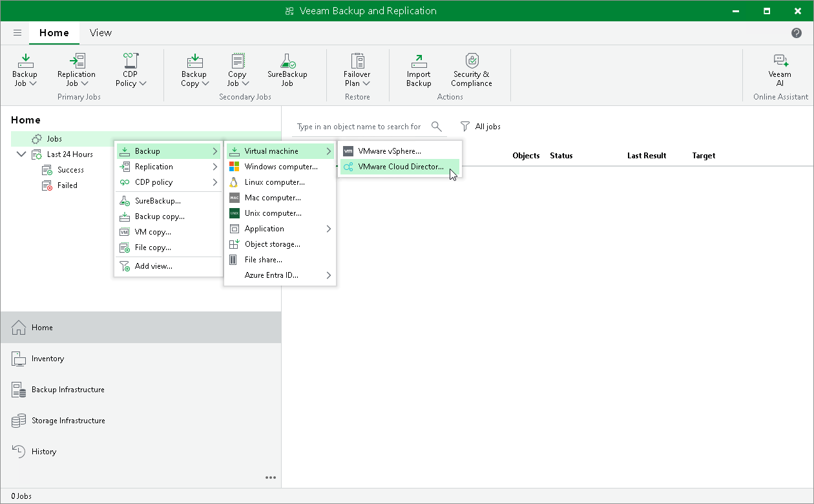814x504 pixels.
Task: Select Unix computer... menu entry
Action: pos(280,213)
